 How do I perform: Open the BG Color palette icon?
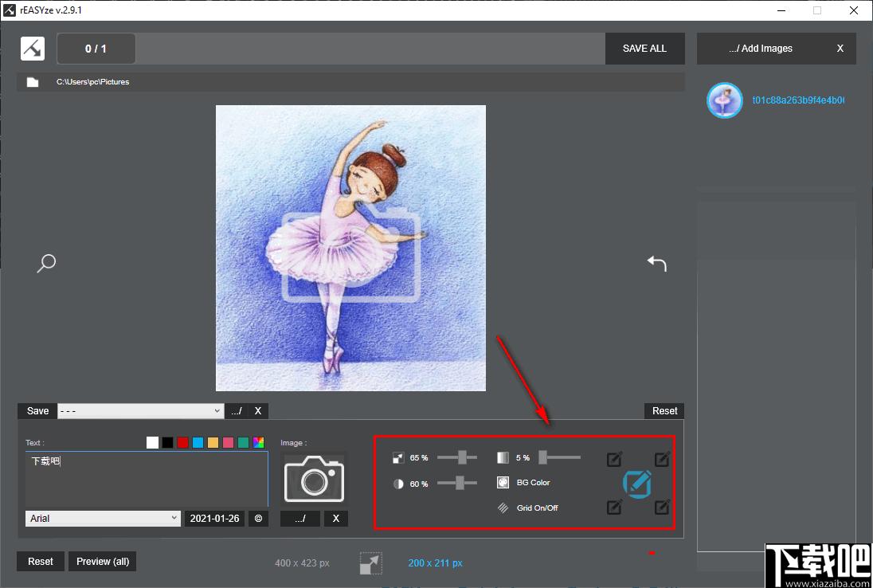point(503,482)
